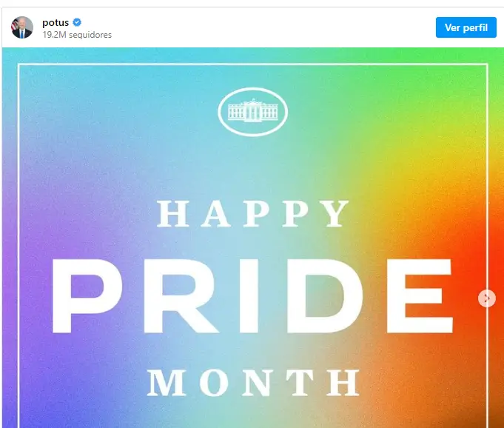Open profile with Ver perfil button
The width and height of the screenshot is (504, 428).
[x=466, y=27]
